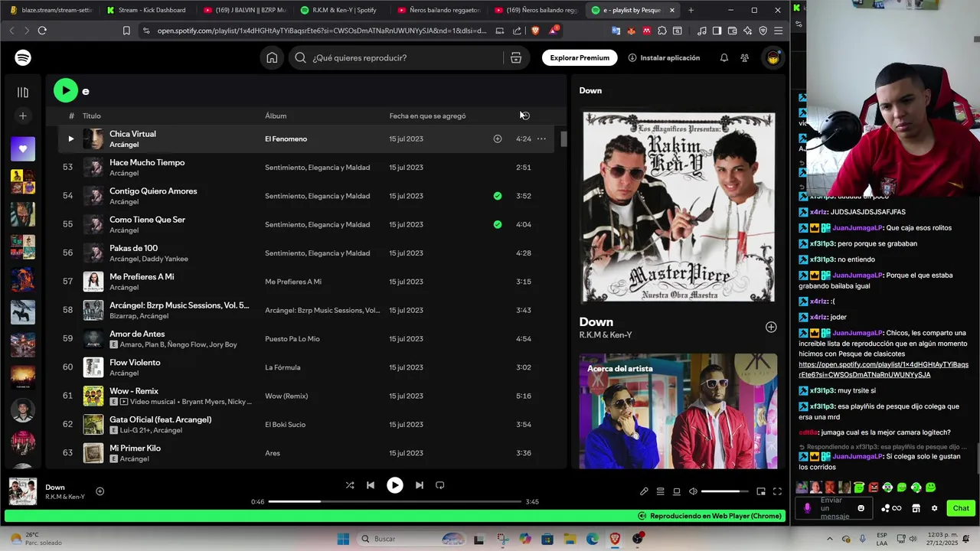Sort tracks by Título column
This screenshot has height=551, width=980.
[x=92, y=116]
